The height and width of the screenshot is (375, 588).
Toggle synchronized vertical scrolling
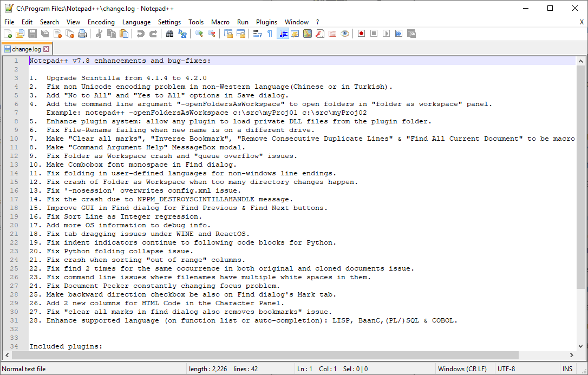pyautogui.click(x=228, y=34)
